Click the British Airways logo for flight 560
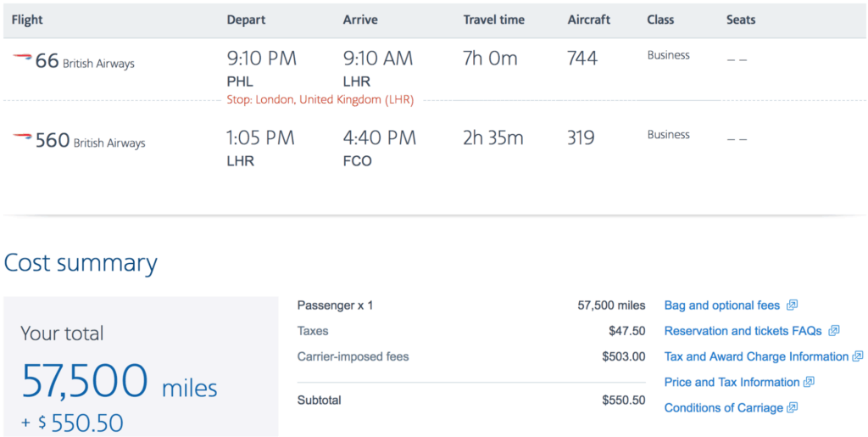 point(22,137)
